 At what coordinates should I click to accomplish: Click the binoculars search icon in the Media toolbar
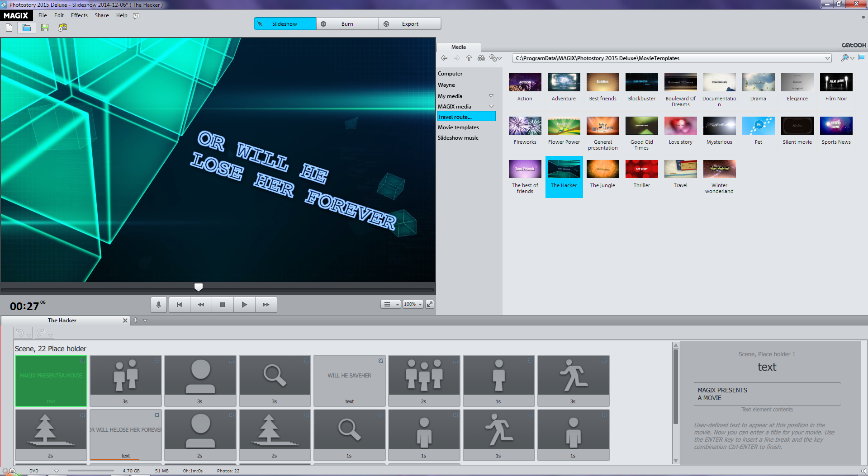[x=481, y=58]
